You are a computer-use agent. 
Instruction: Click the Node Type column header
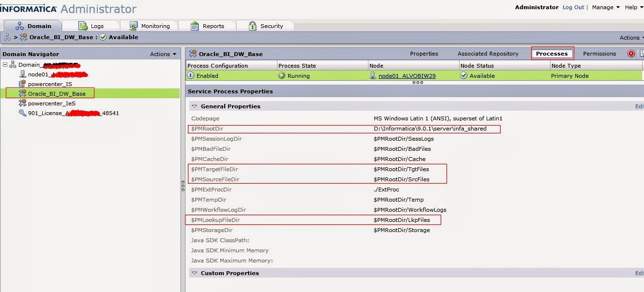point(597,65)
